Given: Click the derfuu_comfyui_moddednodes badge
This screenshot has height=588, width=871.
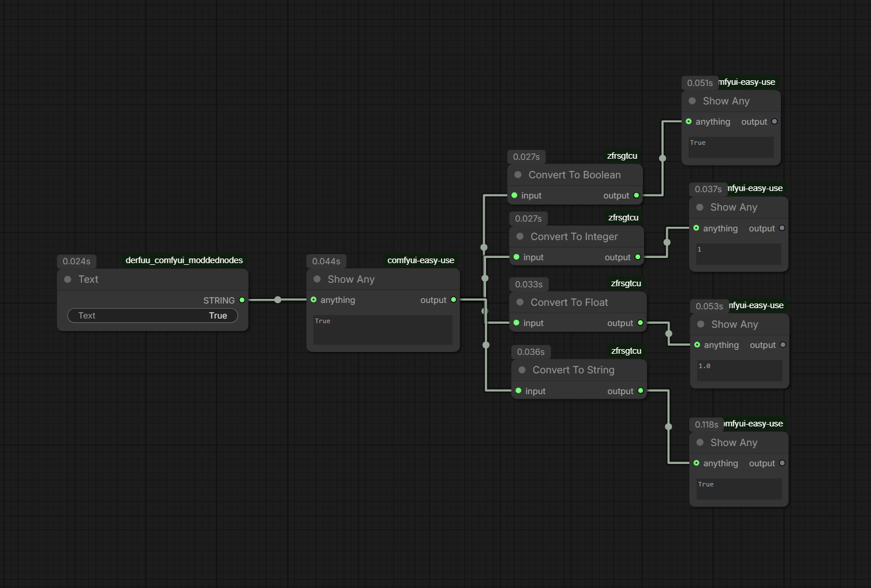Looking at the screenshot, I should [184, 260].
